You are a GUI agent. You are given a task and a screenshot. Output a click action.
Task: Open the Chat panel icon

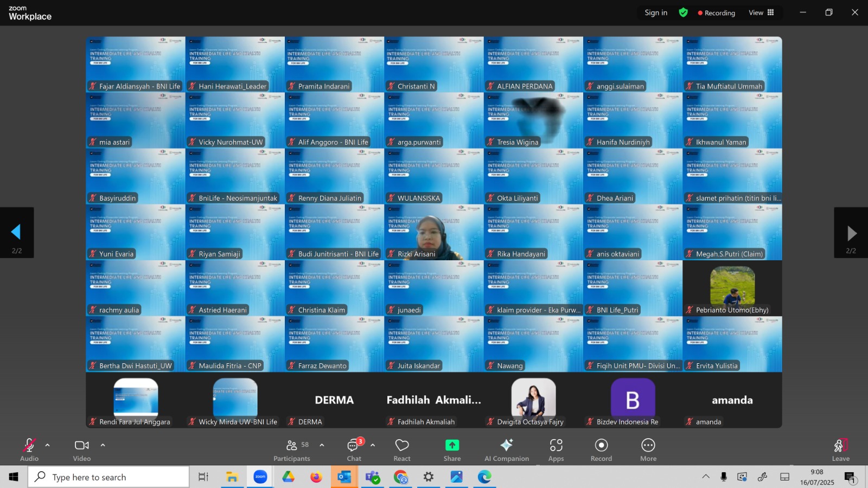pos(354,445)
